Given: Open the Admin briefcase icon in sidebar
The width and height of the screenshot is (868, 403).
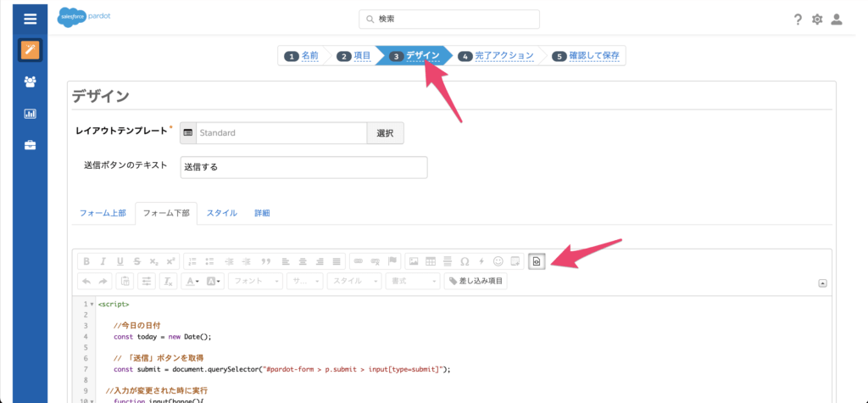Looking at the screenshot, I should [30, 145].
